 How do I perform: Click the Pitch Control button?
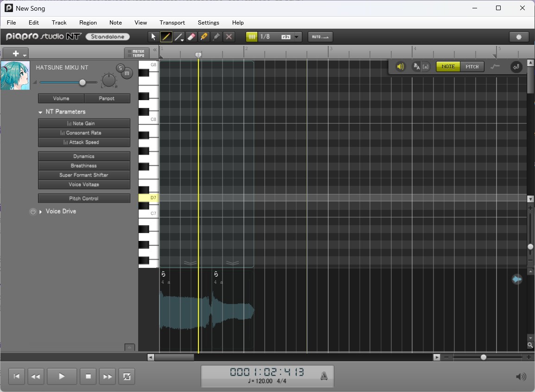[x=84, y=198]
